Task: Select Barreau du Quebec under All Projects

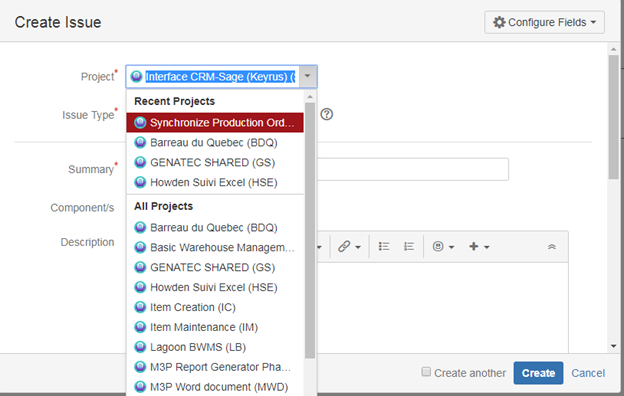Action: coord(215,228)
